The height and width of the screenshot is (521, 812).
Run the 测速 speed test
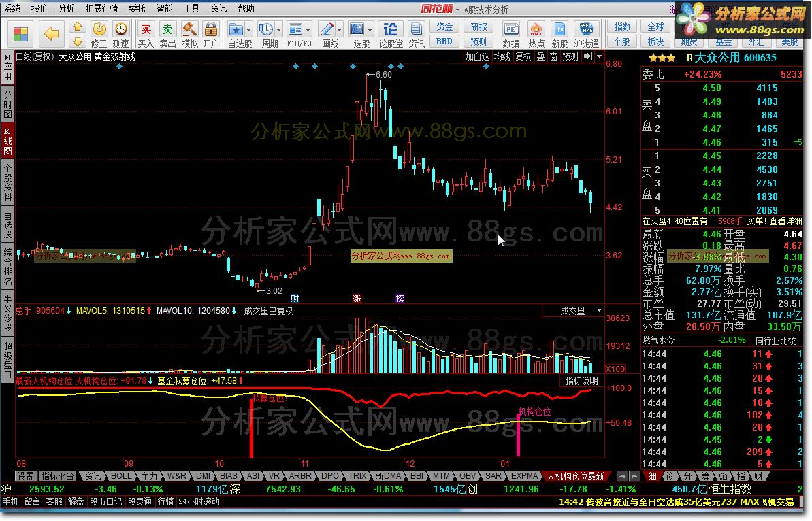click(x=120, y=34)
